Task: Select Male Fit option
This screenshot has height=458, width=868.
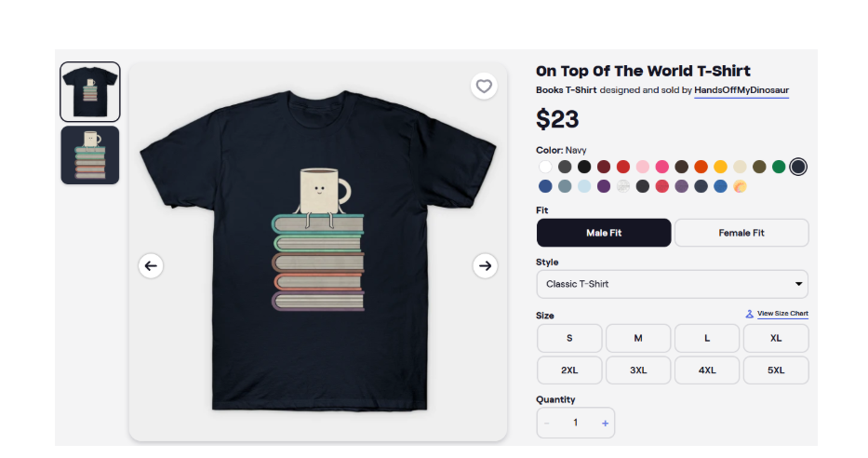Action: pyautogui.click(x=604, y=233)
